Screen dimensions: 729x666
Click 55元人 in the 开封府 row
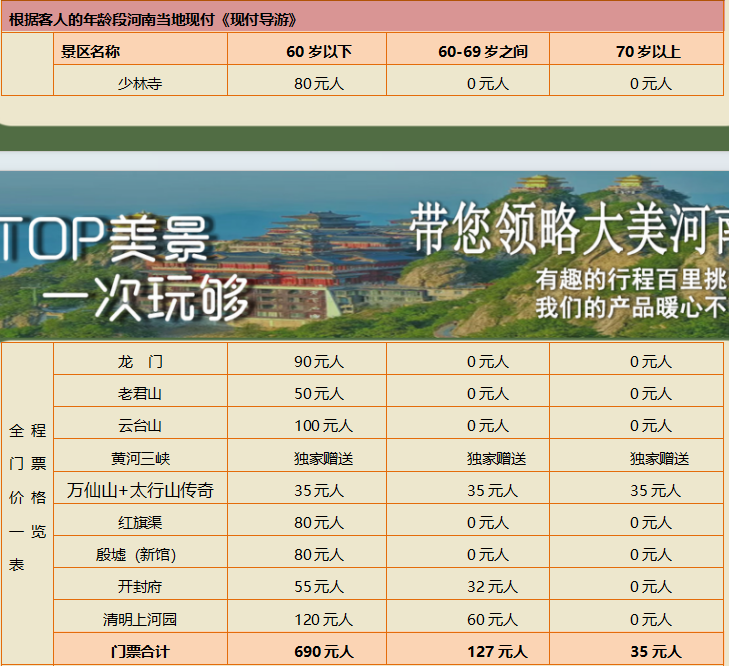coord(319,586)
